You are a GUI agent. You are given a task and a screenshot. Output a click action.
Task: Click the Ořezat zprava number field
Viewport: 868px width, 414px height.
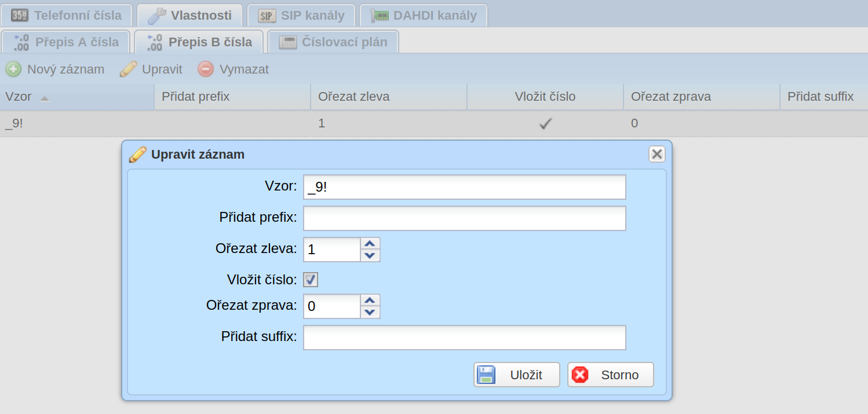point(332,306)
